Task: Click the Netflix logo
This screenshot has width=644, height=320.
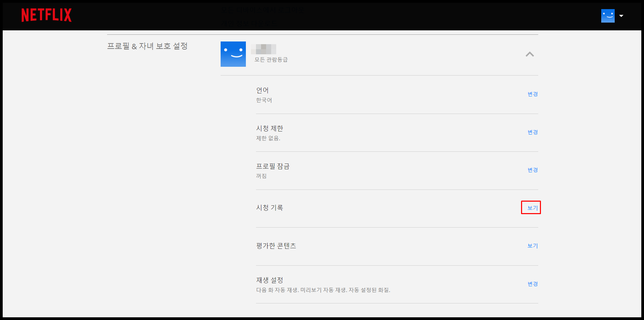Action: coord(46,16)
